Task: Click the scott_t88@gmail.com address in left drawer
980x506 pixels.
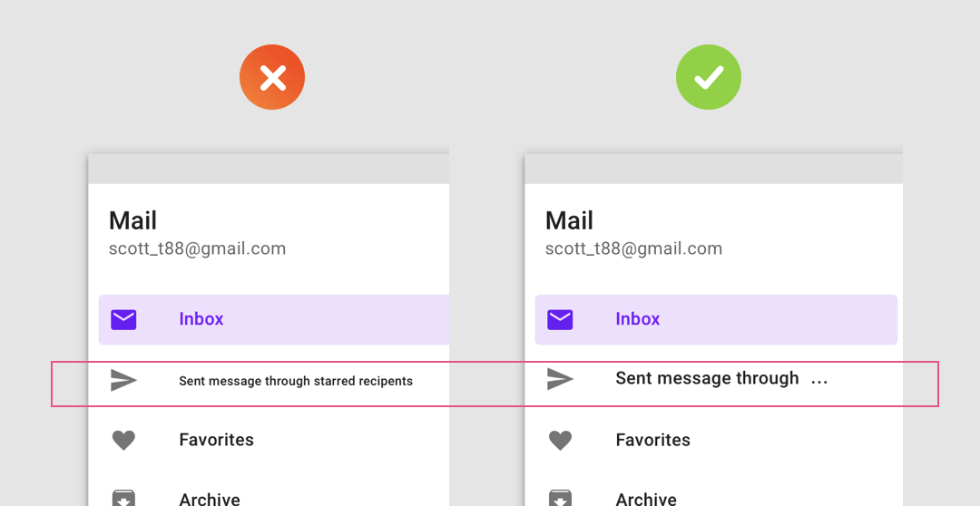Action: (x=198, y=248)
